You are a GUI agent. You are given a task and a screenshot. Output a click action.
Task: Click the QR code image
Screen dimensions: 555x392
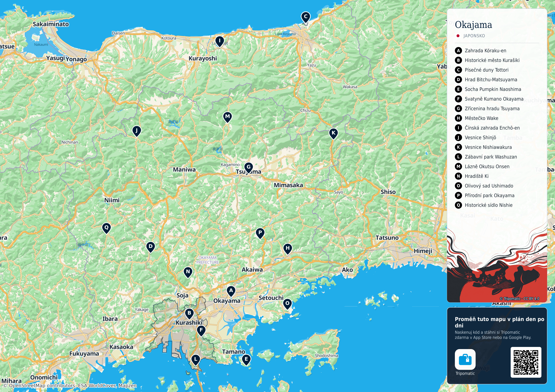(x=526, y=362)
